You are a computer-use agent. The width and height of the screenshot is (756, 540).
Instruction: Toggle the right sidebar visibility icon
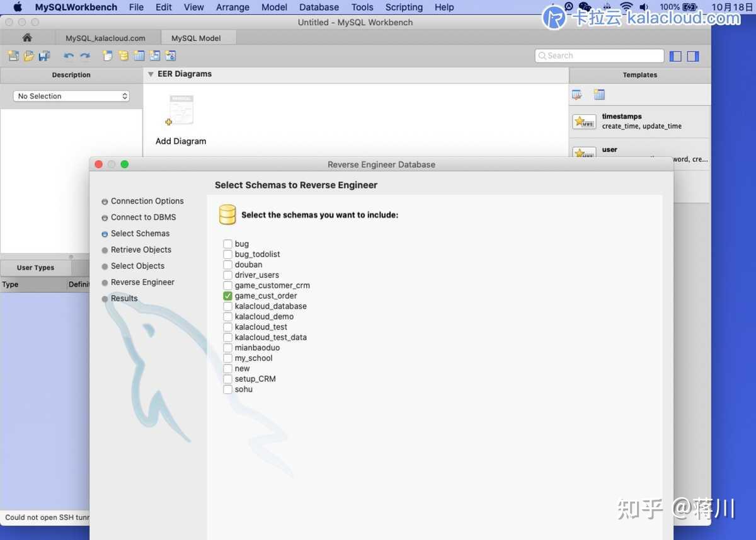click(693, 56)
